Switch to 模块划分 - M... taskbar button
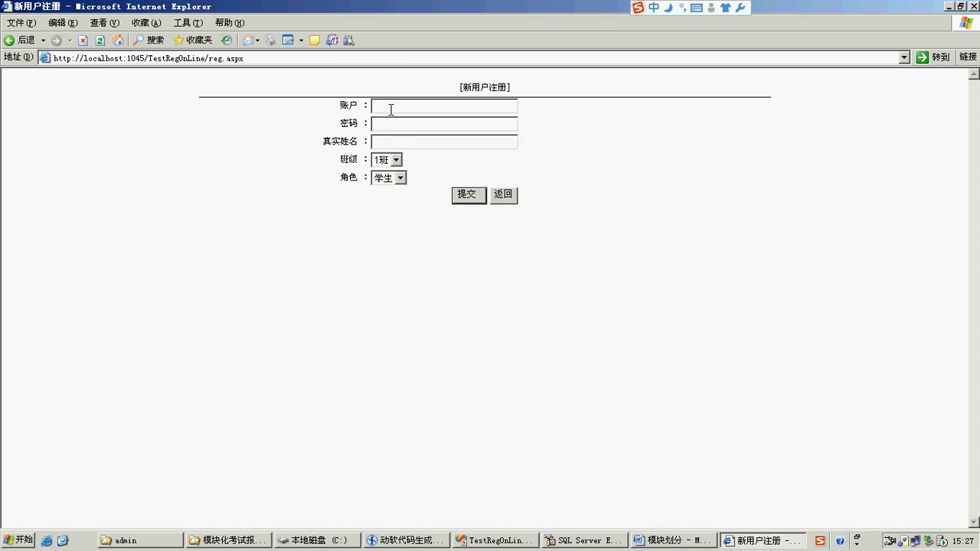 [672, 540]
